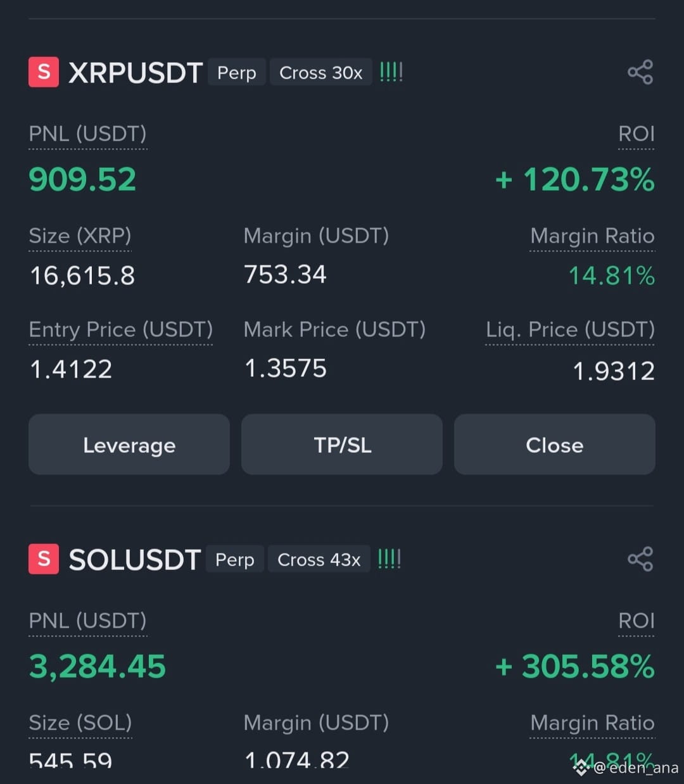Close the XRPUSDT position
Image resolution: width=684 pixels, height=784 pixels.
coord(555,445)
